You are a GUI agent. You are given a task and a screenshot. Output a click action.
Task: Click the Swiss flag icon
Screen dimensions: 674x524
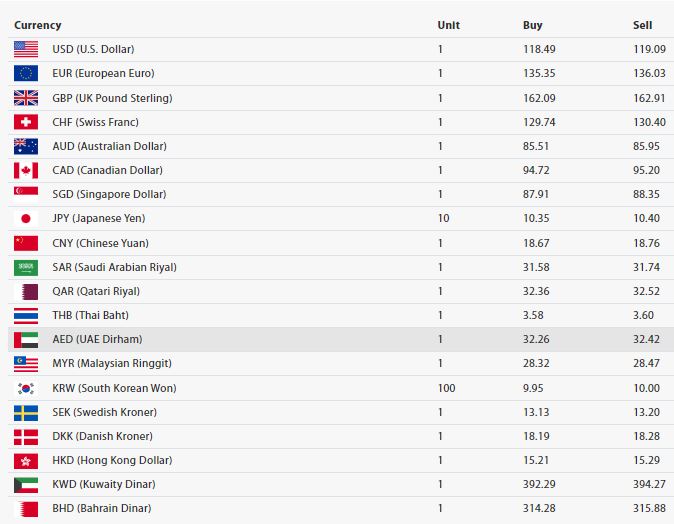tap(26, 122)
